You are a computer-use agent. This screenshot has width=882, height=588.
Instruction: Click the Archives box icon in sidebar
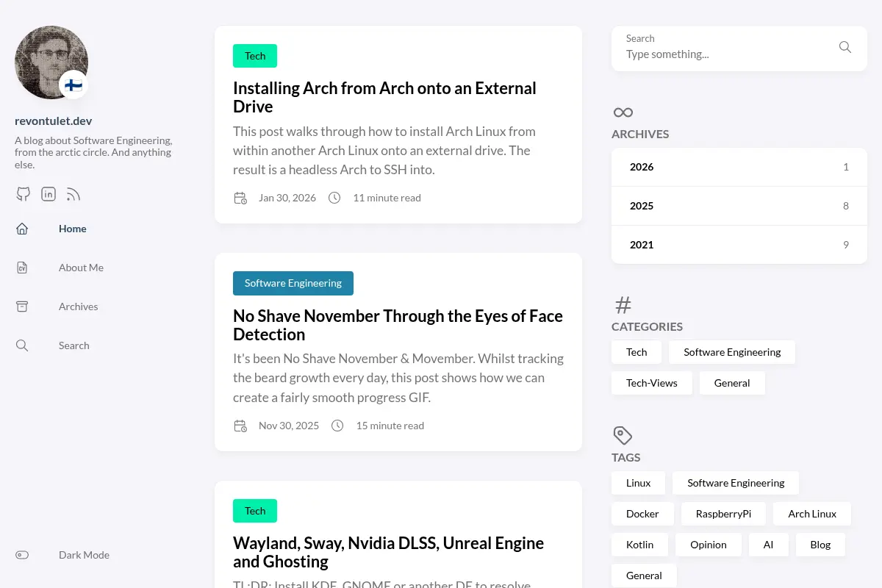click(x=22, y=306)
